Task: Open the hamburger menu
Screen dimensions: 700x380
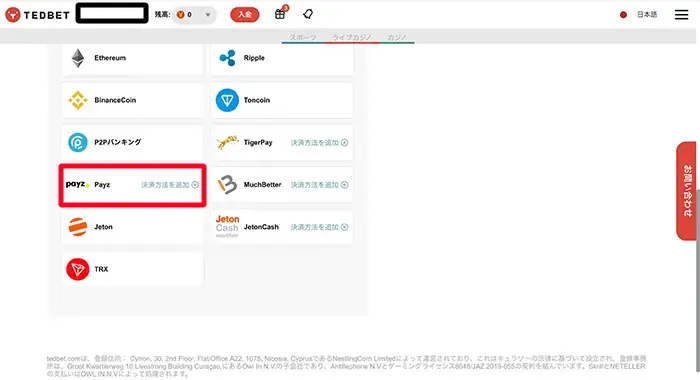Action: 681,15
